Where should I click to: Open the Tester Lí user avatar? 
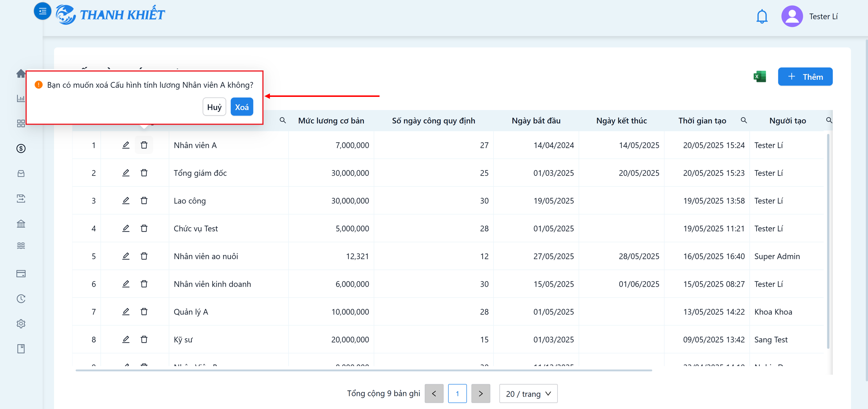792,16
